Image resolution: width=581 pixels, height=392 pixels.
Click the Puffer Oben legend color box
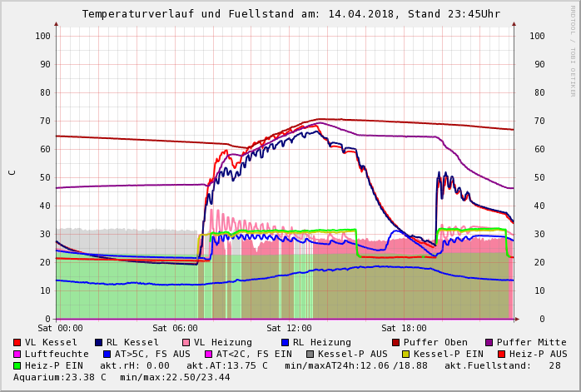point(396,342)
